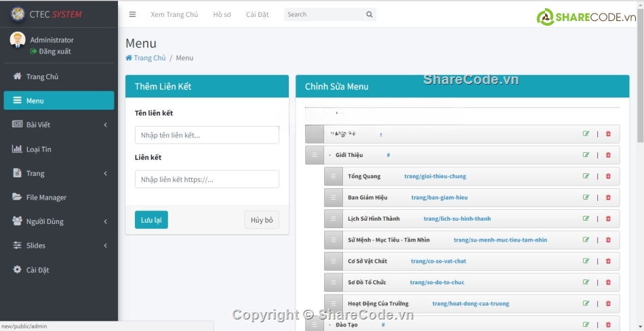The height and width of the screenshot is (331, 644).
Task: Open the trang/ban-giam-hieu link
Action: click(x=439, y=198)
